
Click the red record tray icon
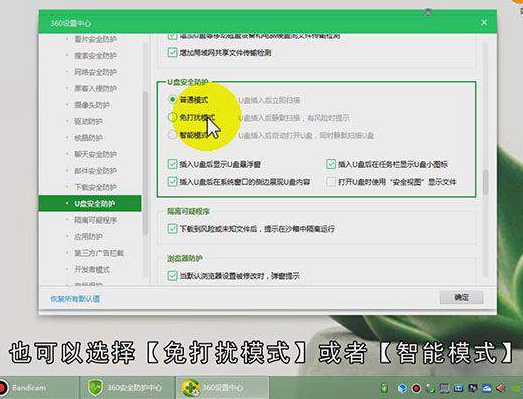click(416, 388)
